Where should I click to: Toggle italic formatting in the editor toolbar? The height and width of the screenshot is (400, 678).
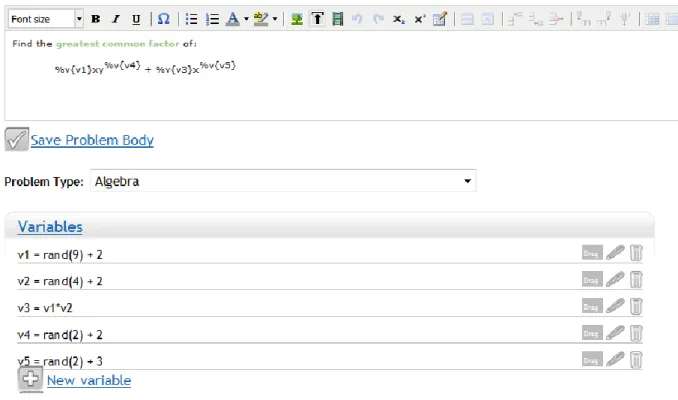pyautogui.click(x=115, y=19)
